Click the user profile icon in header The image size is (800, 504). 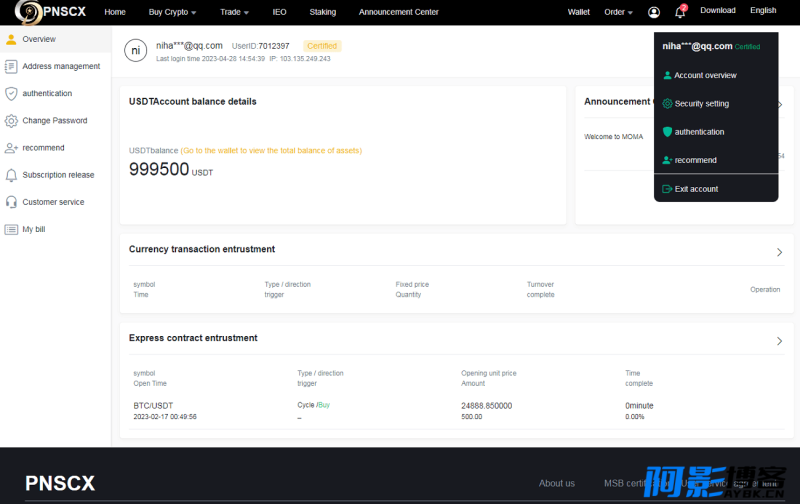(654, 12)
